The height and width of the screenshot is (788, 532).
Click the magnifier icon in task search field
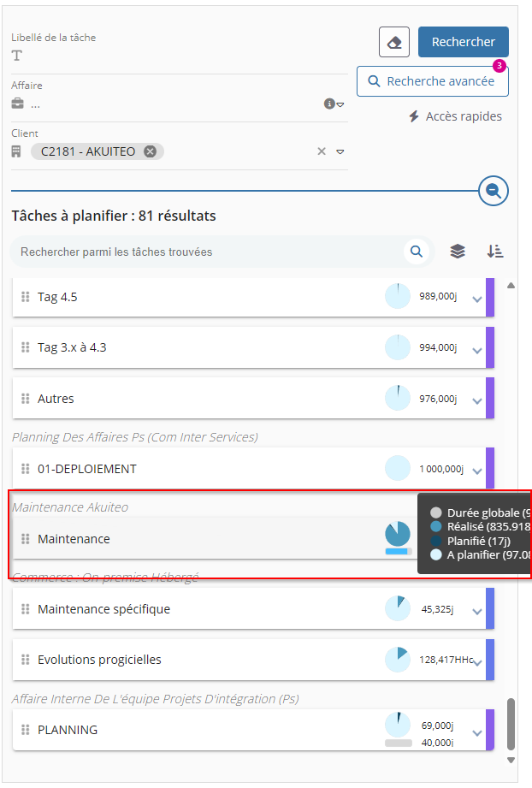point(417,252)
